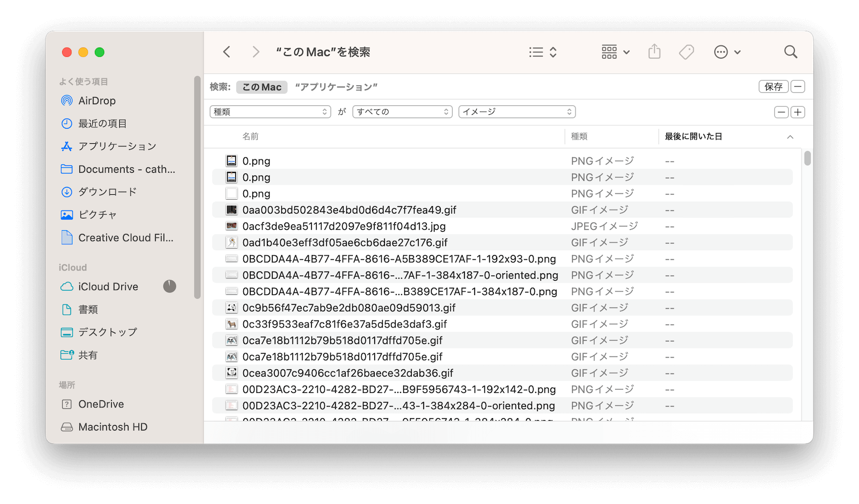This screenshot has height=504, width=859.
Task: Open the 種類 attribute dropdown
Action: pyautogui.click(x=270, y=112)
